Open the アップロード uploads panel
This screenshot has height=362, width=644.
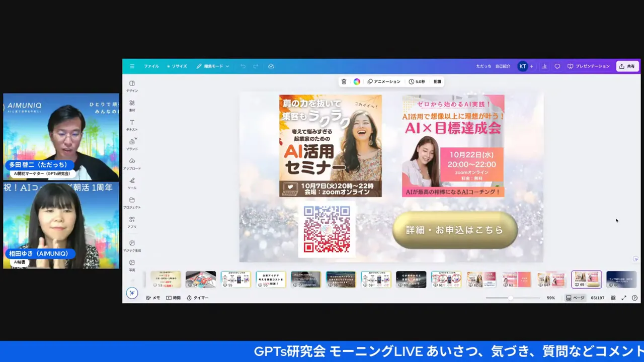click(132, 164)
